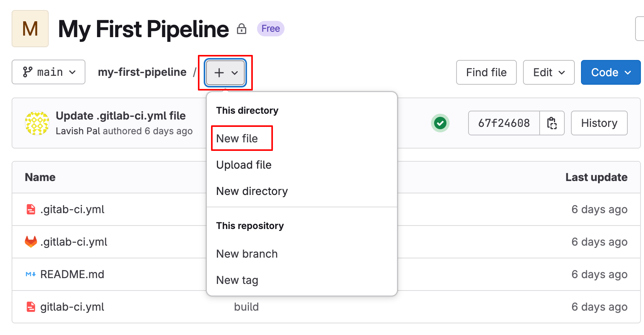The height and width of the screenshot is (335, 644).
Task: Select New tag menu entry
Action: (237, 280)
